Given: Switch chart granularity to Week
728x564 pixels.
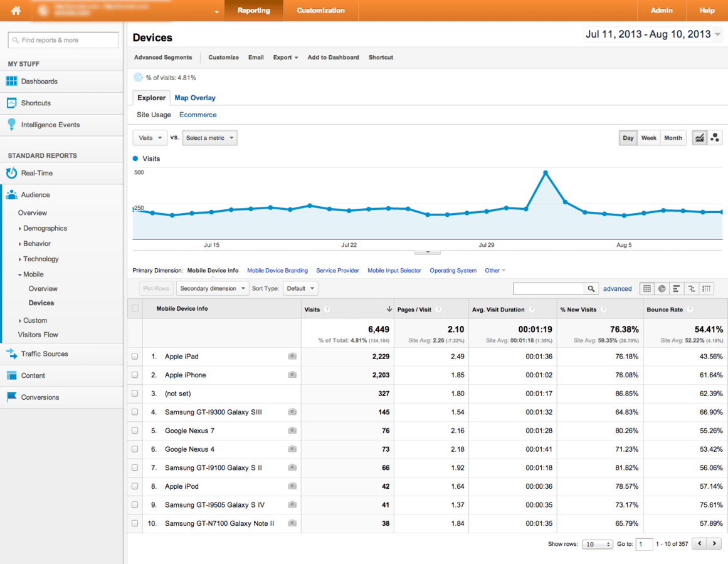Looking at the screenshot, I should click(648, 138).
